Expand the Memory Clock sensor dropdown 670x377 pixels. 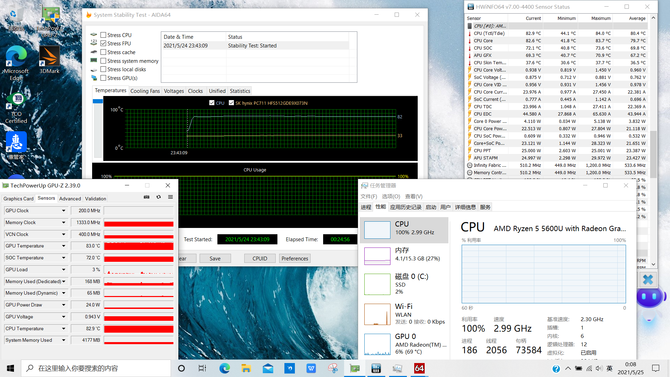(64, 223)
